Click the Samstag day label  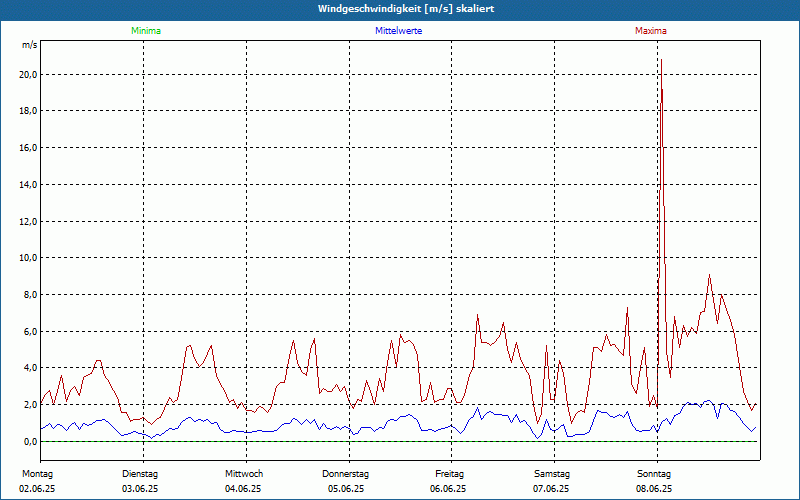pos(552,474)
